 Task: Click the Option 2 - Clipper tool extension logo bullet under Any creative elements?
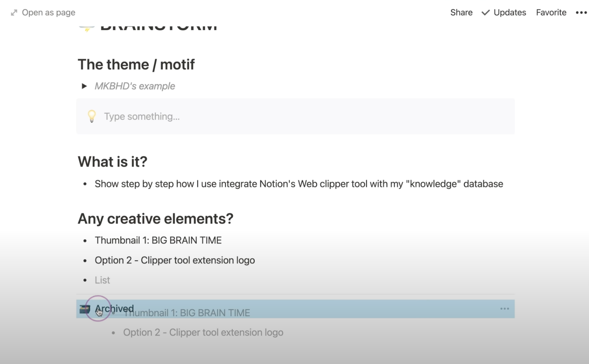[x=175, y=260]
